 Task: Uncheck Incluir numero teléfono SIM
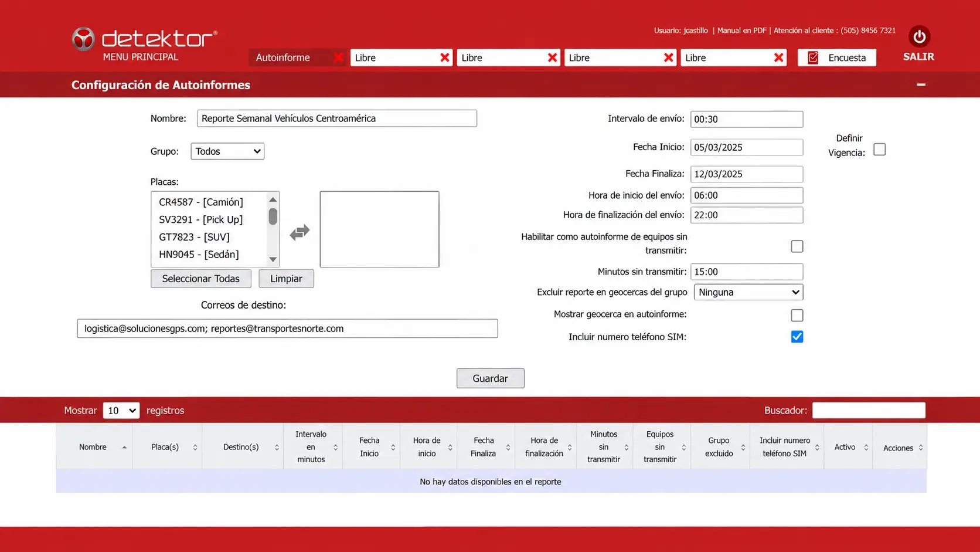tap(797, 337)
